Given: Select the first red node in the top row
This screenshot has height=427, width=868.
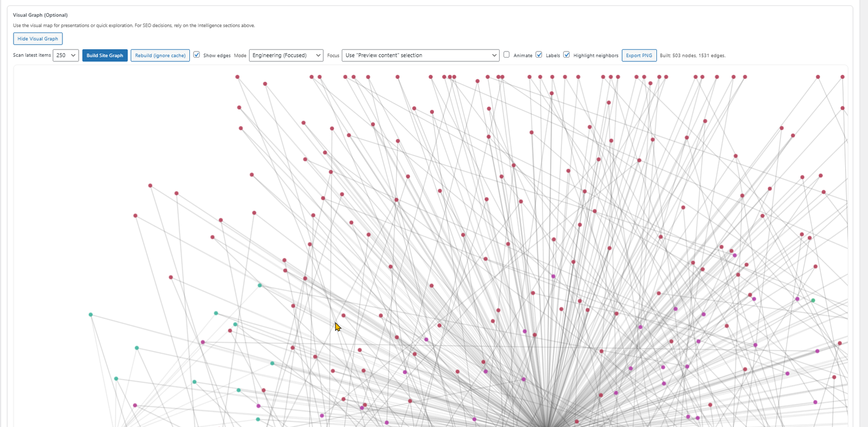Looking at the screenshot, I should (237, 77).
